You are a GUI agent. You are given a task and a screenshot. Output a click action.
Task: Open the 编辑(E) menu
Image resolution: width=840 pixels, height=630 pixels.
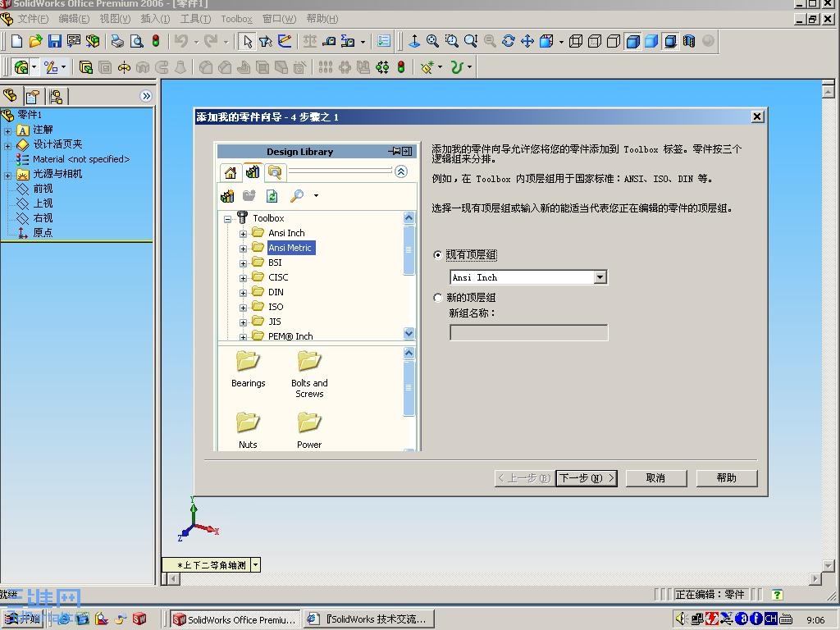(x=74, y=19)
